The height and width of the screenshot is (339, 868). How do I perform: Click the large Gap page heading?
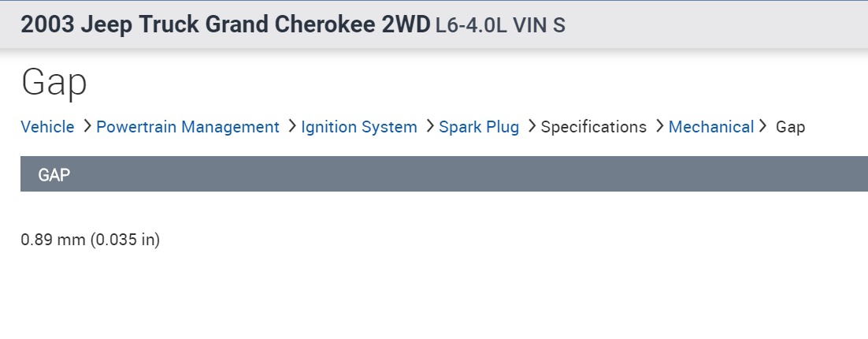54,83
